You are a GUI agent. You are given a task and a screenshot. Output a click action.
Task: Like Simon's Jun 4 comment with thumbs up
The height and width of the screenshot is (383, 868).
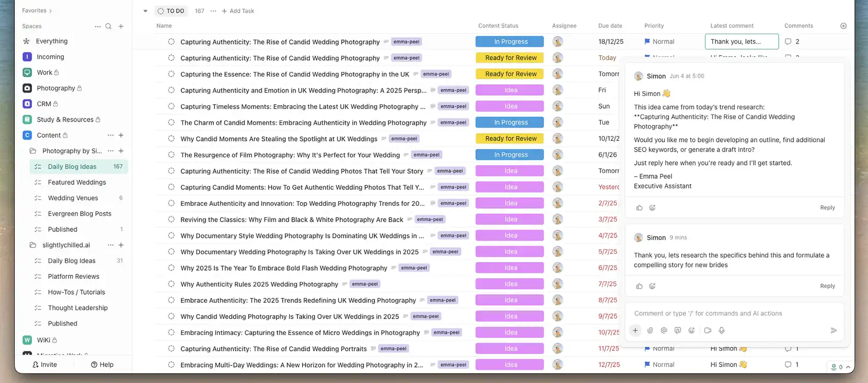tap(639, 208)
